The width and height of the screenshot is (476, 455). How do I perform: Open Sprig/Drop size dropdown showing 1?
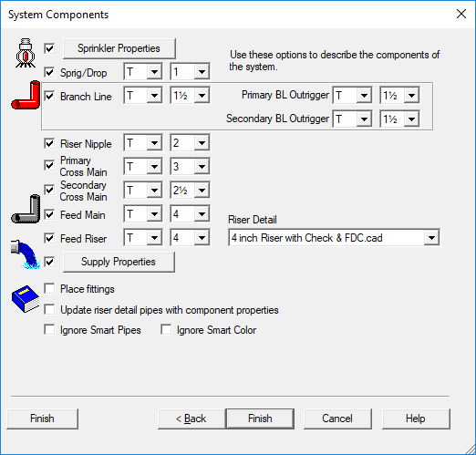(202, 72)
